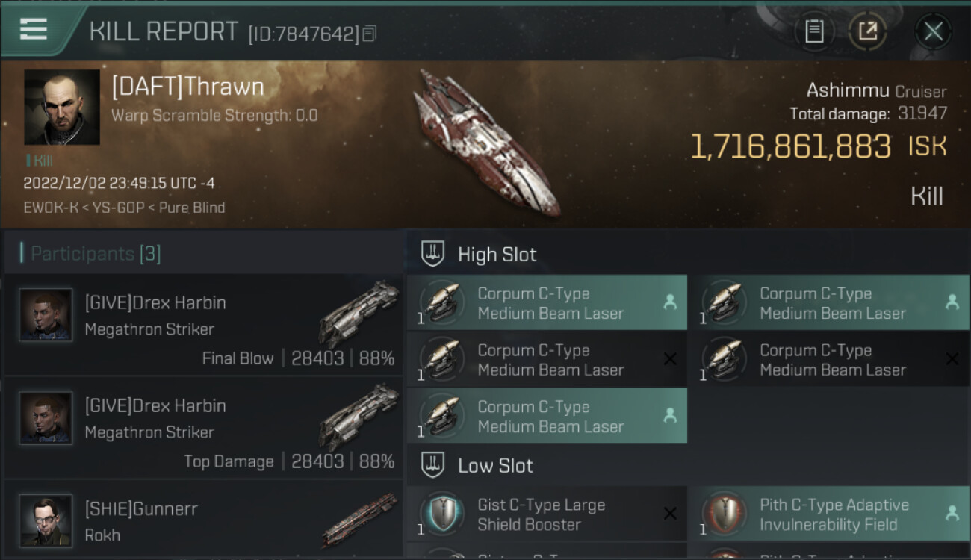Click the [SHIE]Gunnerr participant name
The height and width of the screenshot is (560, 971).
point(141,509)
